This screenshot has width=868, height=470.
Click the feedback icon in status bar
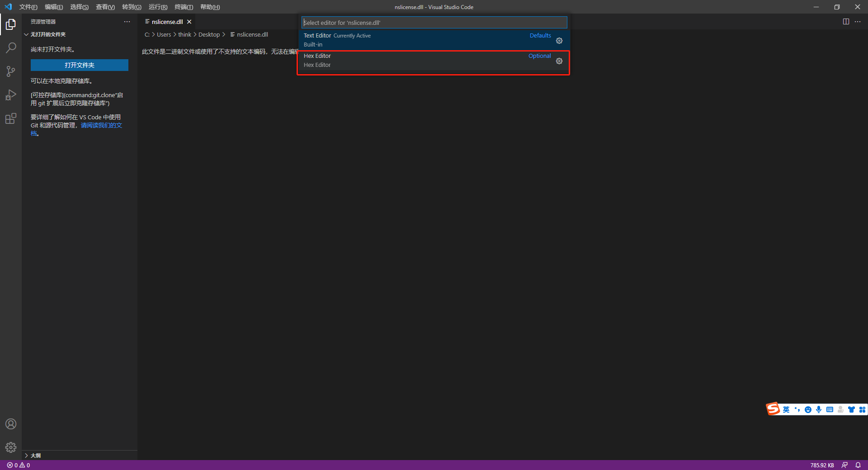844,465
